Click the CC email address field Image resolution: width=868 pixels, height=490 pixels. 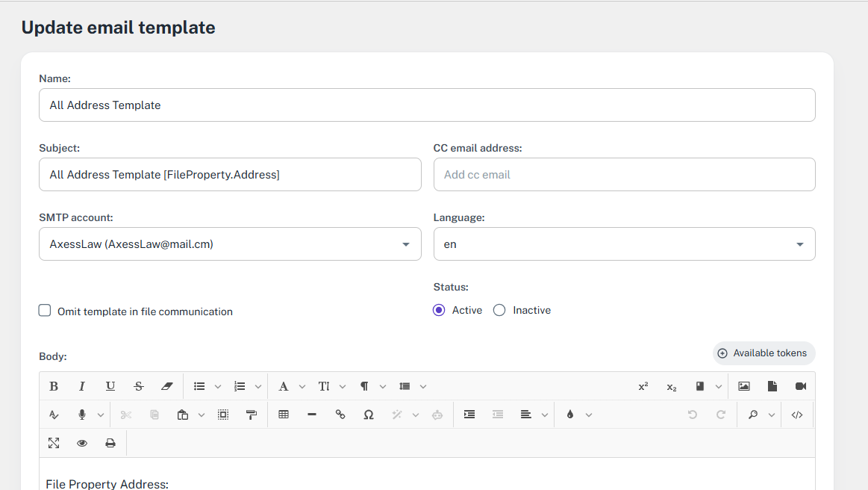coord(624,175)
